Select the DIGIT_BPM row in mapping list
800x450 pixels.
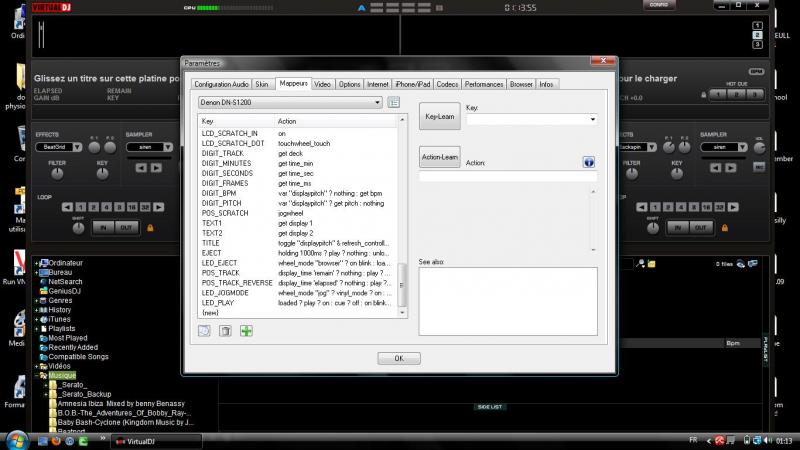click(x=297, y=193)
